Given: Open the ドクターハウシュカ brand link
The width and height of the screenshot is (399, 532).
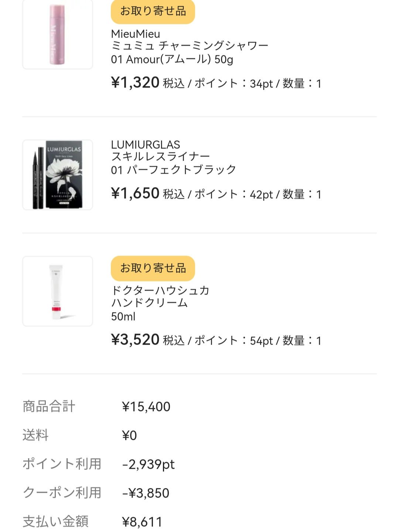Looking at the screenshot, I should pyautogui.click(x=160, y=291).
